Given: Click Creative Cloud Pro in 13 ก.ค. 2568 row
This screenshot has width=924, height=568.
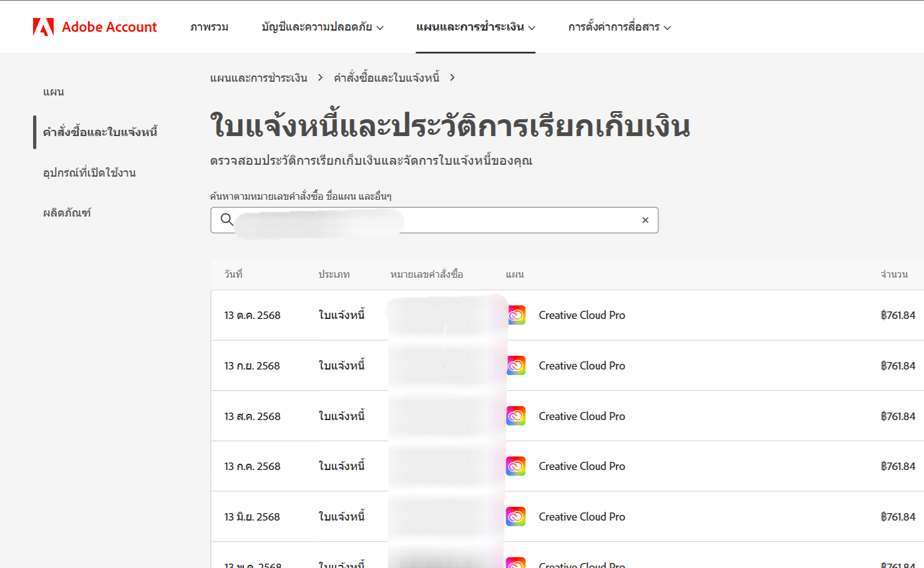Looking at the screenshot, I should coord(582,466).
